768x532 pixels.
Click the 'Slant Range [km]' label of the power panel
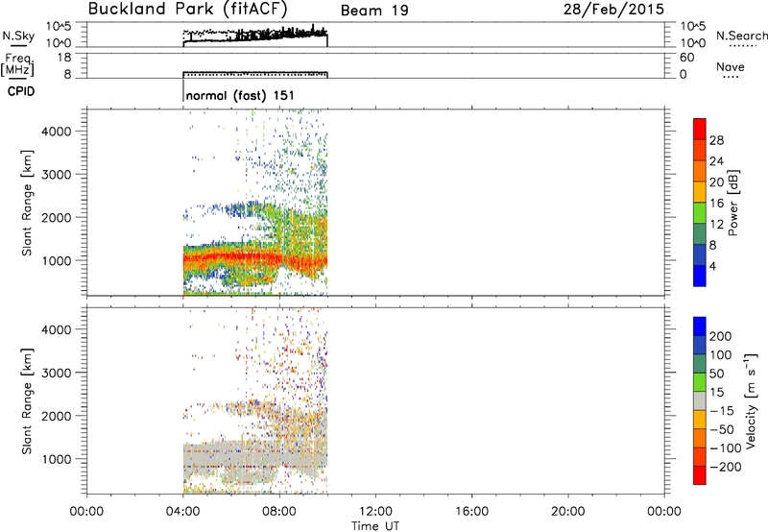pyautogui.click(x=27, y=203)
